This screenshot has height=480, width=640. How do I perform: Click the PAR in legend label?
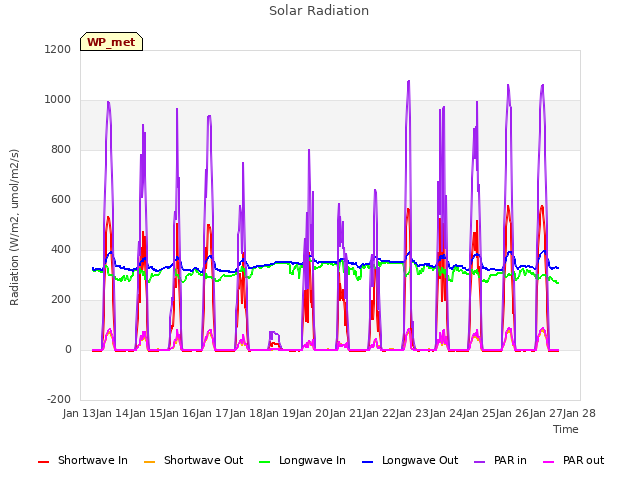pos(510,460)
